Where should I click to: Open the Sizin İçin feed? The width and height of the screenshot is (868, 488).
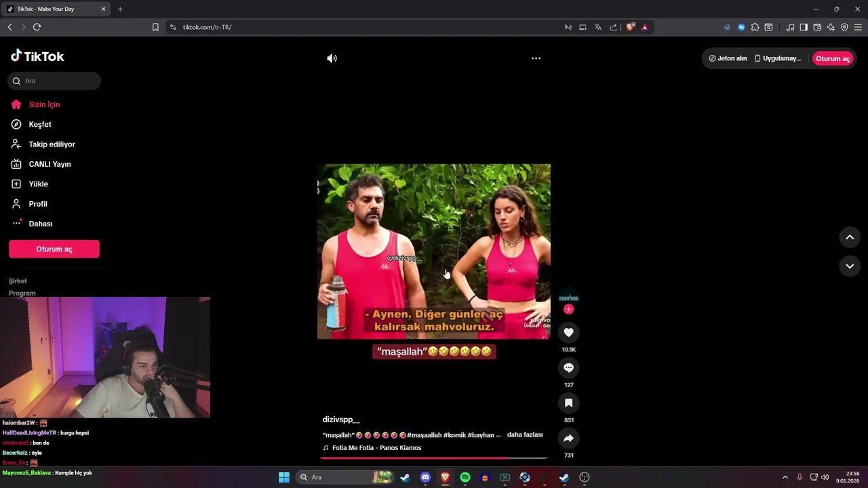pyautogui.click(x=44, y=104)
